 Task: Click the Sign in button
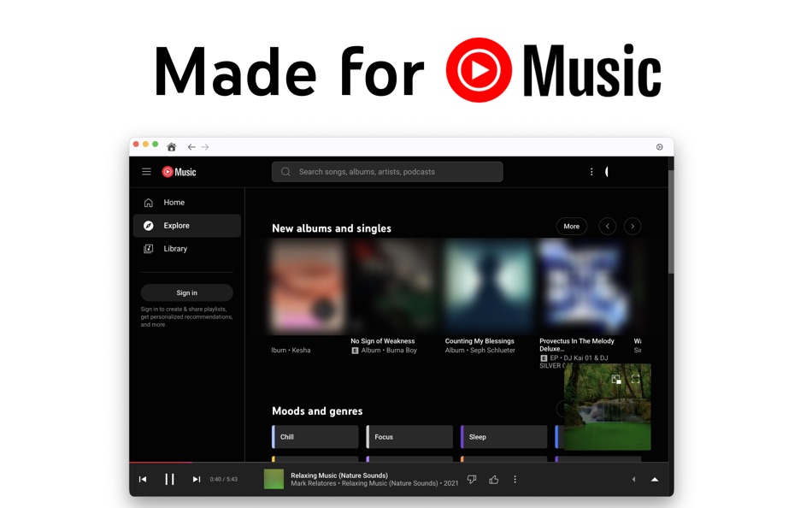pyautogui.click(x=187, y=292)
